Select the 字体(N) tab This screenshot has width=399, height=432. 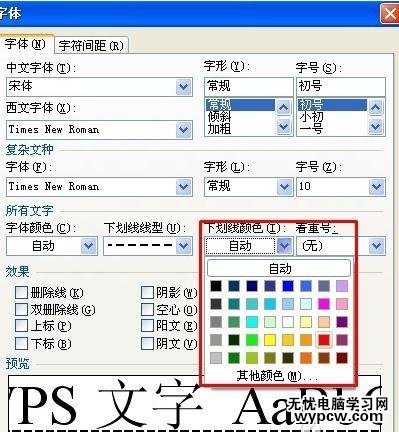[x=26, y=44]
